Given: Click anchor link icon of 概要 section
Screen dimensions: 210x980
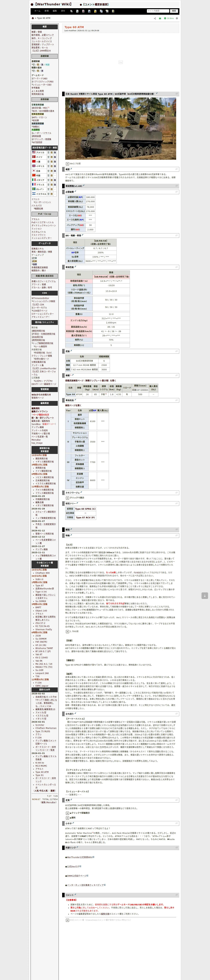Looking at the screenshot, I should click(176, 169).
